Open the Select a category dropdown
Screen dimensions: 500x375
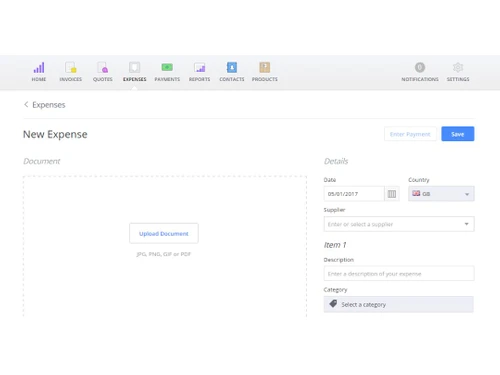click(399, 304)
